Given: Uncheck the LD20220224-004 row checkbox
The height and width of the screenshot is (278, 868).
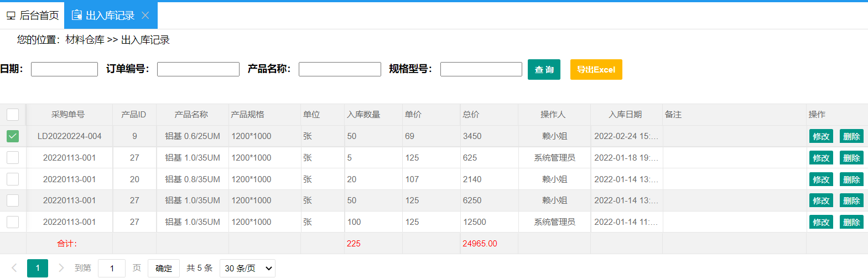Looking at the screenshot, I should pos(13,136).
